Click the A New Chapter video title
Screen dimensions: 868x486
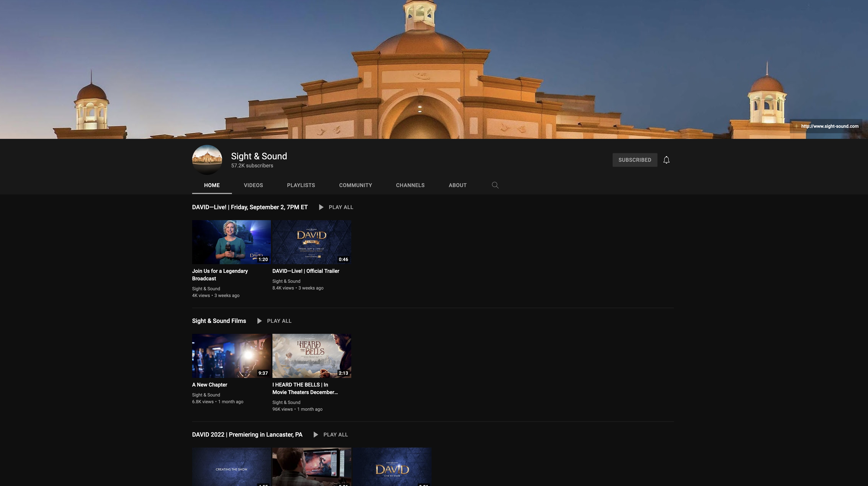(210, 385)
